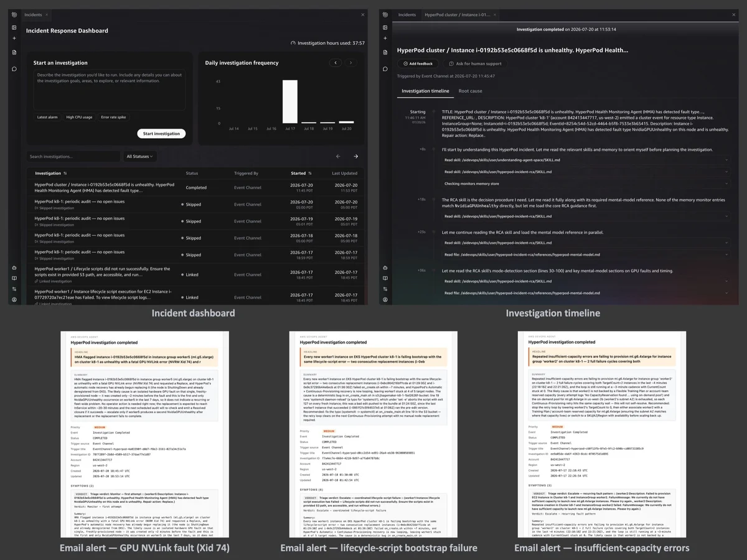The image size is (747, 560).
Task: Open the Completed HyperPod cluster i-0192b53e5c0668f5d investigation row
Action: click(195, 187)
